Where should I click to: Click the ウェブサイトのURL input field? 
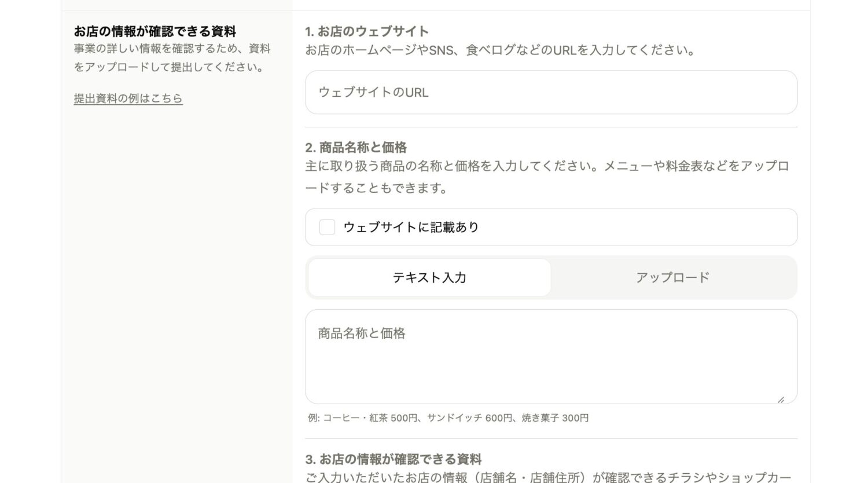click(550, 93)
